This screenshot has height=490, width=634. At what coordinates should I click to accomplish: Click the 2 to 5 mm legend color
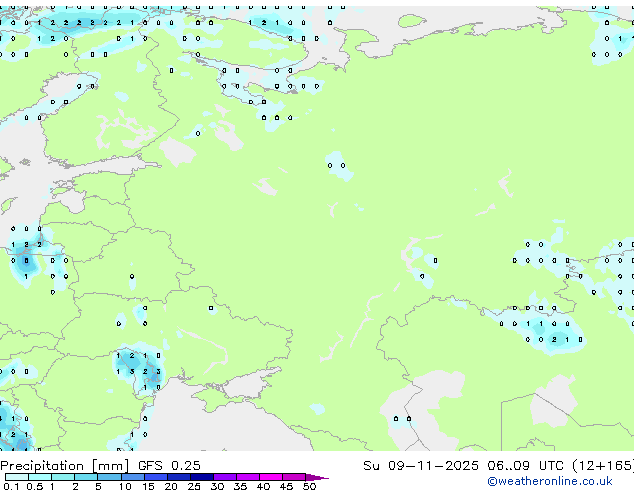point(86,477)
